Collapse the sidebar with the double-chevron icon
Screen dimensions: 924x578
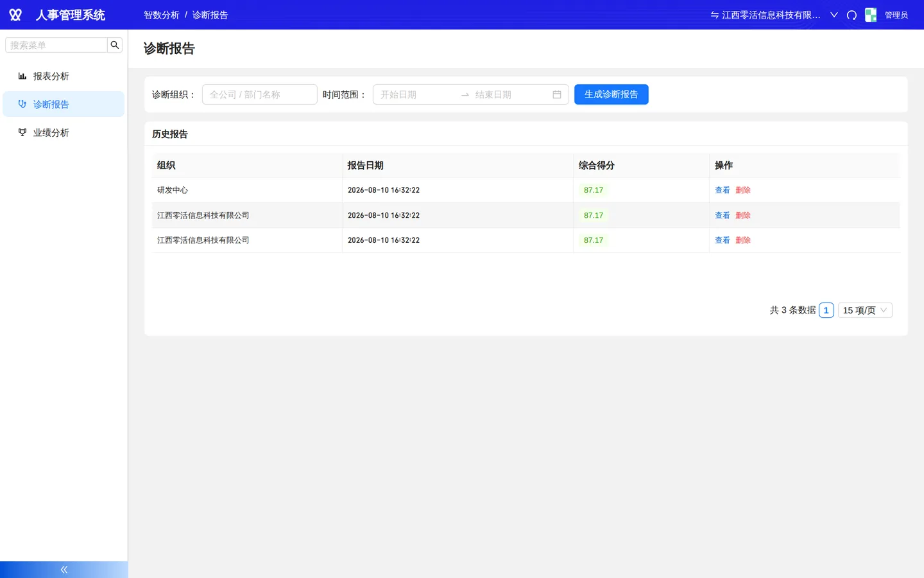[x=64, y=570]
